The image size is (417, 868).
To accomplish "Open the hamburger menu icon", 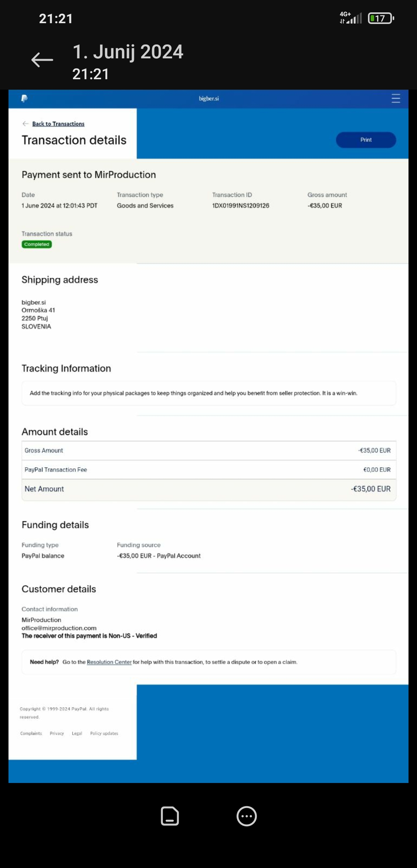I will tap(396, 99).
